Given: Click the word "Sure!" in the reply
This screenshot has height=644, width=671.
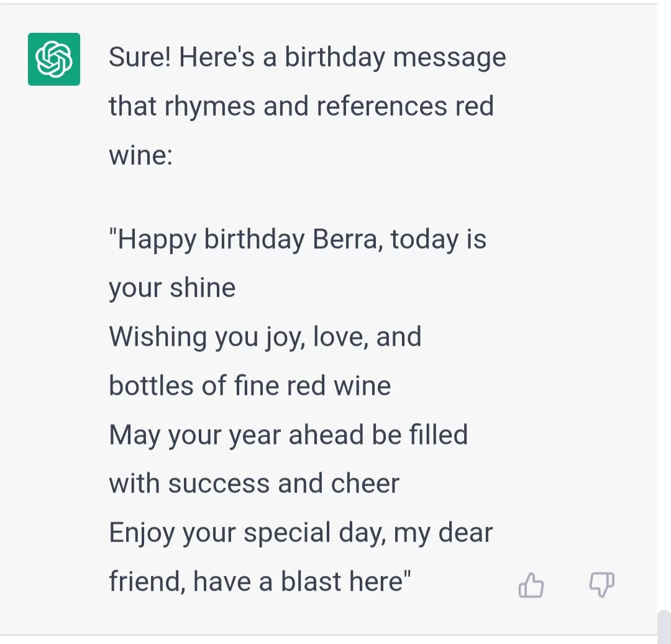Looking at the screenshot, I should pyautogui.click(x=140, y=57).
